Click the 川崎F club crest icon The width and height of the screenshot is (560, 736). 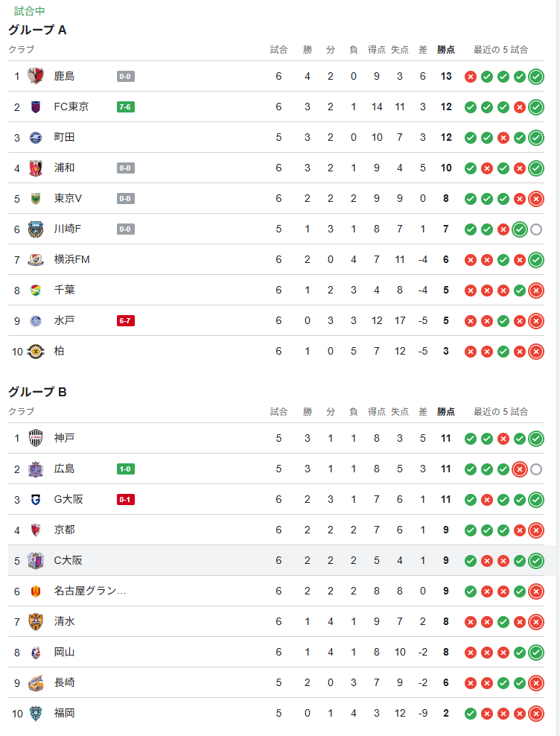click(36, 229)
